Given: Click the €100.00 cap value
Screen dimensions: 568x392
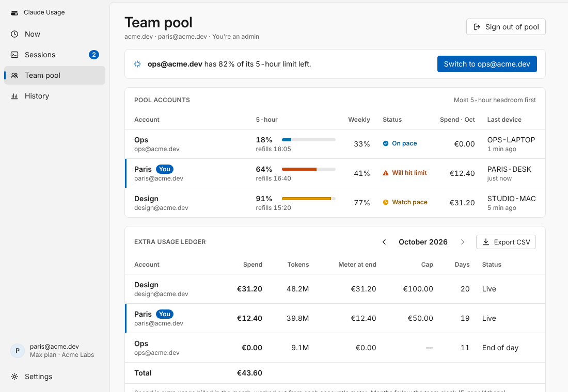Looking at the screenshot, I should coord(418,289).
